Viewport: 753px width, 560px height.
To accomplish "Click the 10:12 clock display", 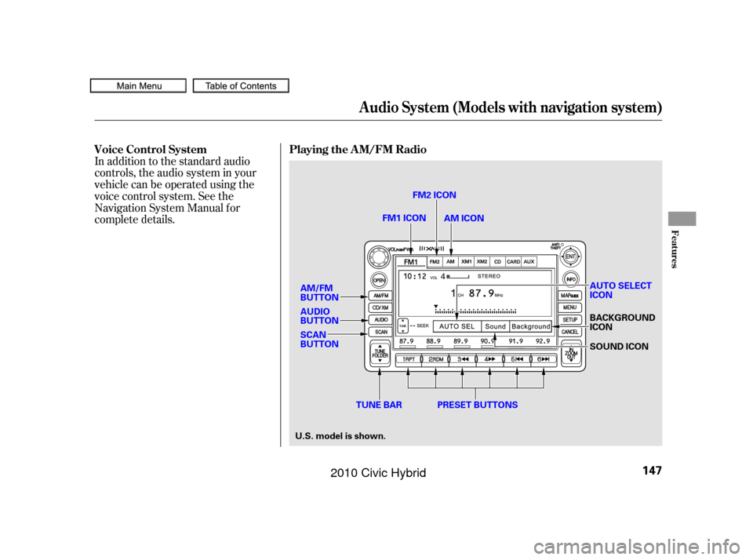I will coord(415,276).
